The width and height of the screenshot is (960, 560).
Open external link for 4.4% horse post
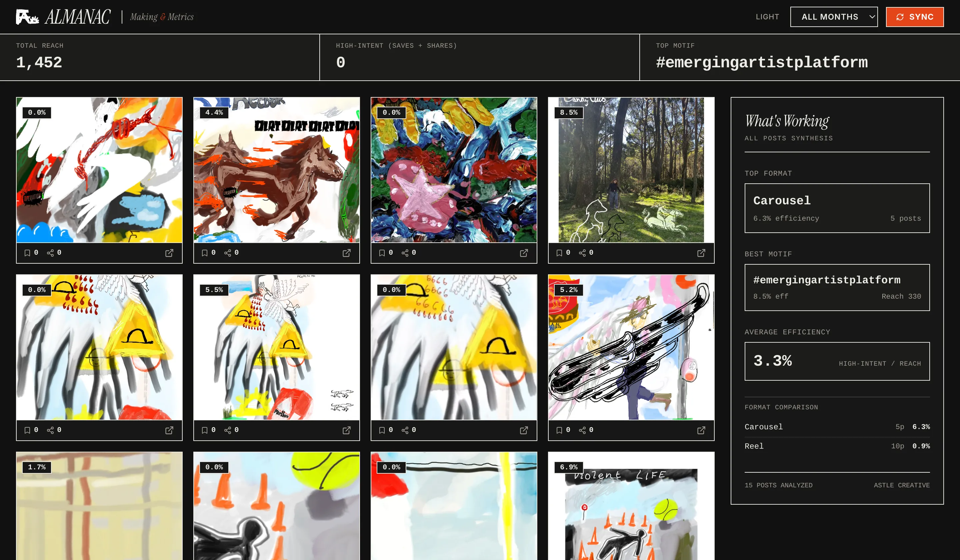point(347,253)
